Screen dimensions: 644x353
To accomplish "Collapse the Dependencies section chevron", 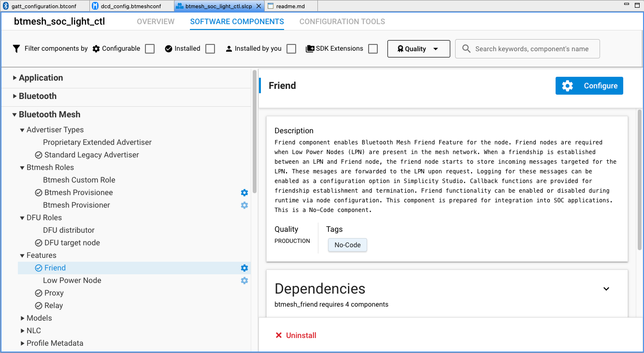I will [606, 288].
